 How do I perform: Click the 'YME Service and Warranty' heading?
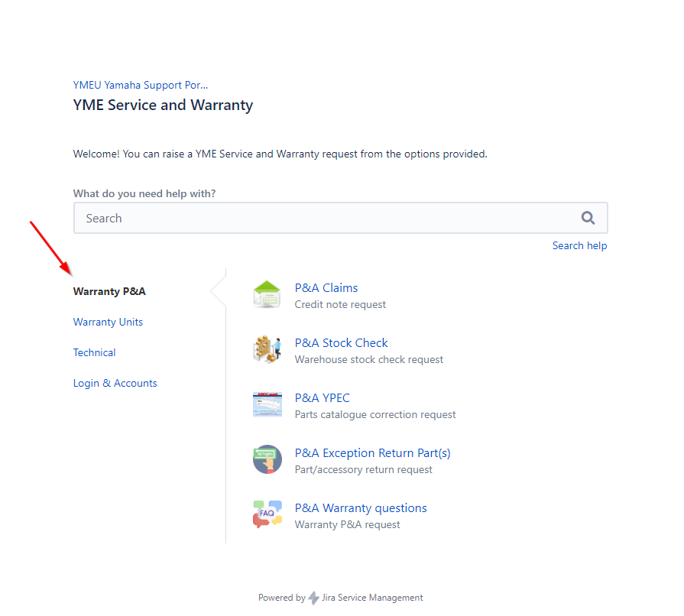(163, 105)
